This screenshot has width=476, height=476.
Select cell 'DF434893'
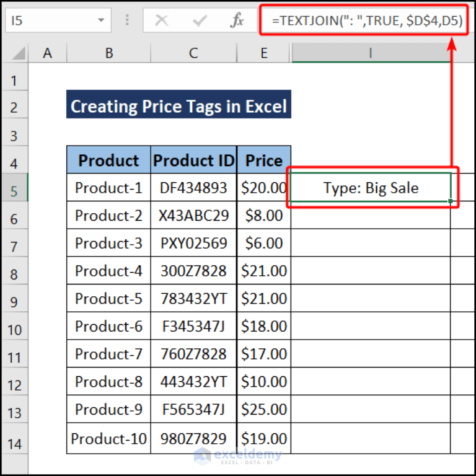(193, 187)
